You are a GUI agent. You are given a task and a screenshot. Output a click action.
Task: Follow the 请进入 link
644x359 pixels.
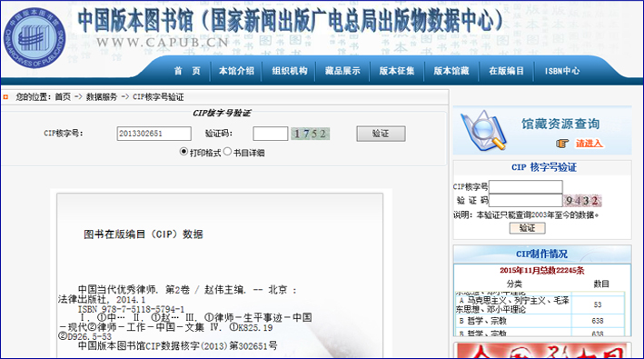pos(589,144)
